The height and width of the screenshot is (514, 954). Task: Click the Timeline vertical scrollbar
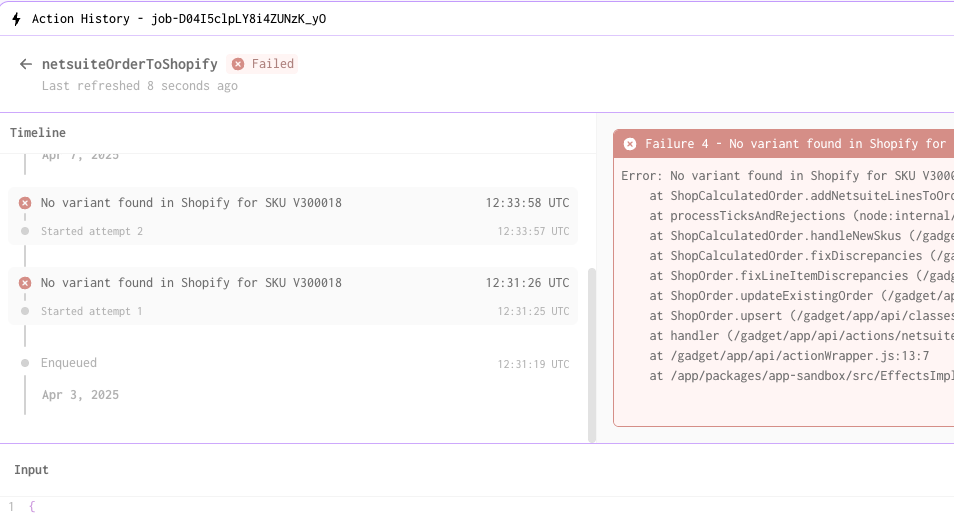click(592, 355)
